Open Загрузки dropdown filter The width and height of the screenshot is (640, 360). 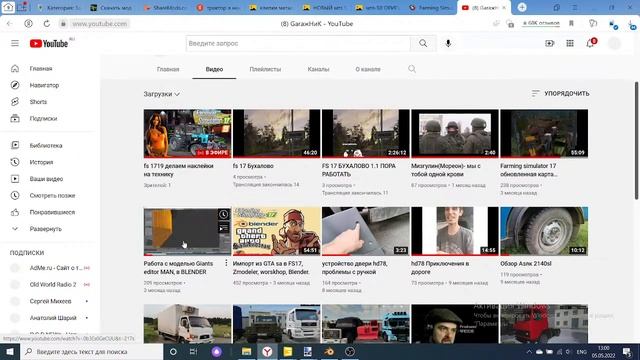pyautogui.click(x=162, y=94)
